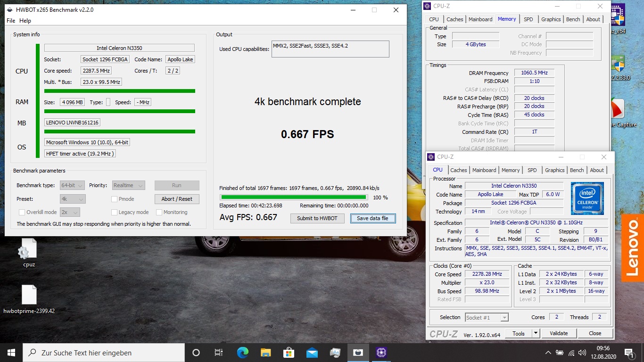Open the notification center icon

coord(628,353)
